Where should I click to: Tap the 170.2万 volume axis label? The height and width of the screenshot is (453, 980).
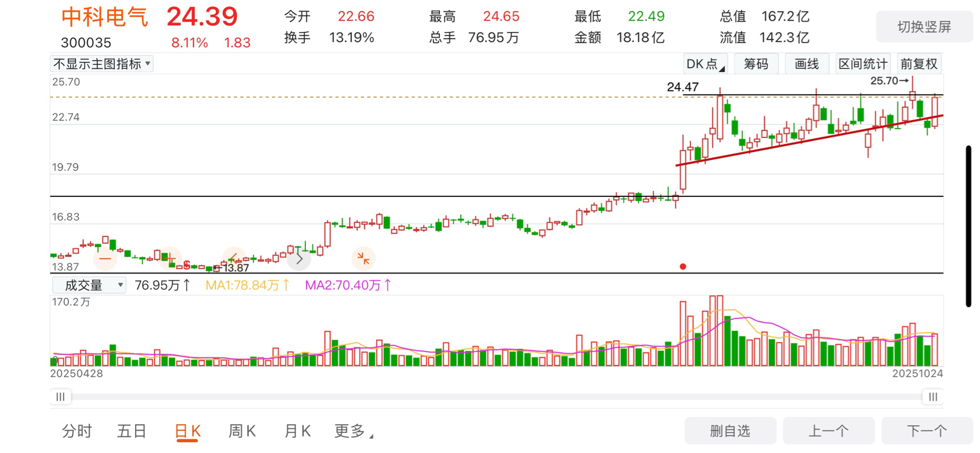pyautogui.click(x=71, y=302)
